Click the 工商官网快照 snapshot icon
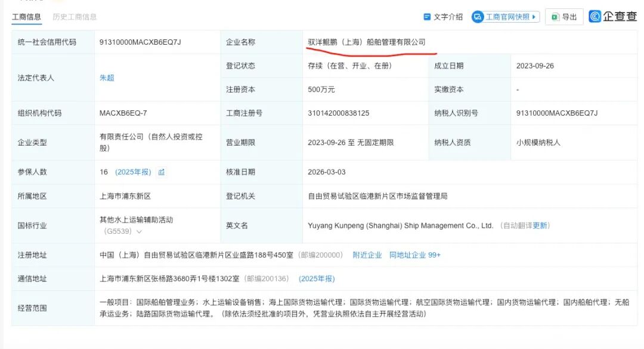The height and width of the screenshot is (349, 644). [x=478, y=17]
